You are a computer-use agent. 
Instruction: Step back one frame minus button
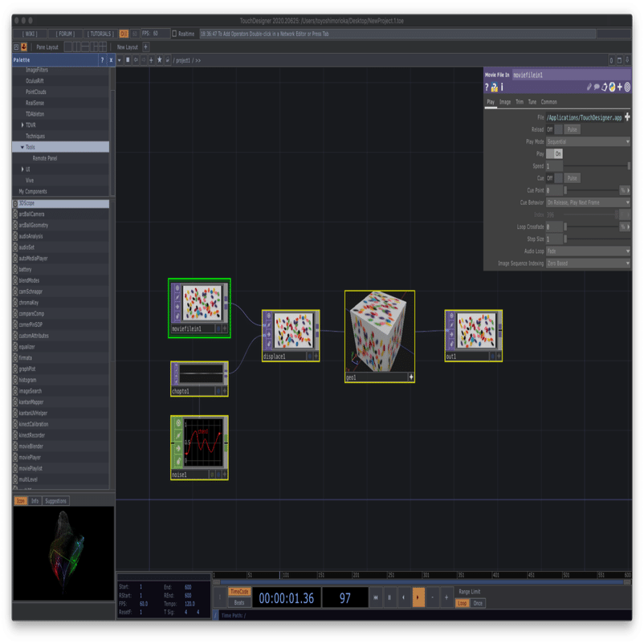[x=432, y=597]
